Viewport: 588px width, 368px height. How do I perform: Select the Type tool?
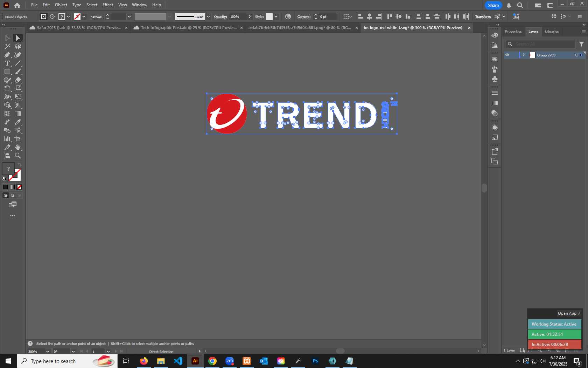coord(7,63)
